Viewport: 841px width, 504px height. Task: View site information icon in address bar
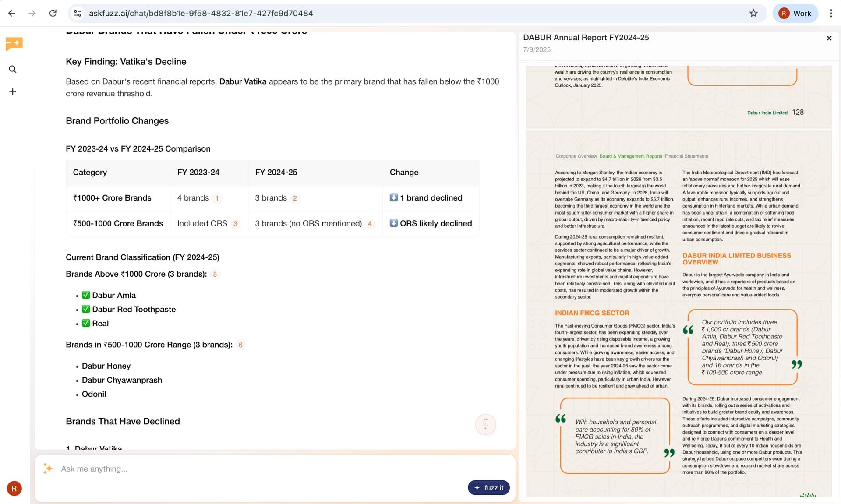click(78, 13)
